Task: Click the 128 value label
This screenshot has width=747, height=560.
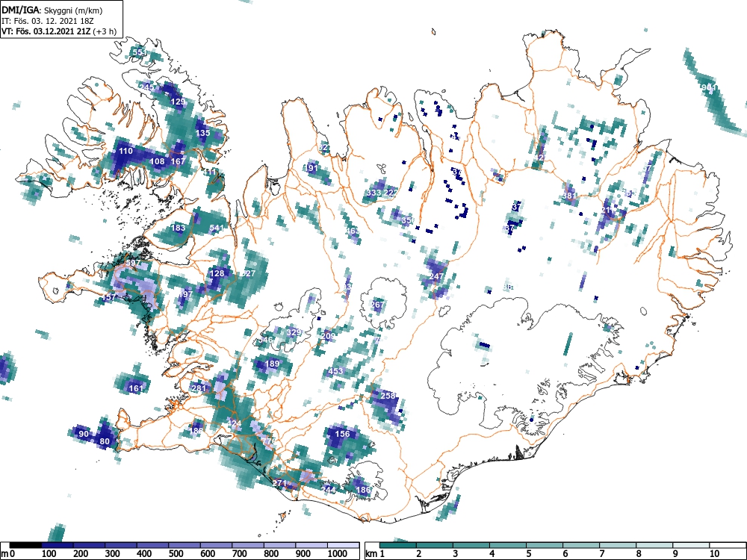Action: 217,273
